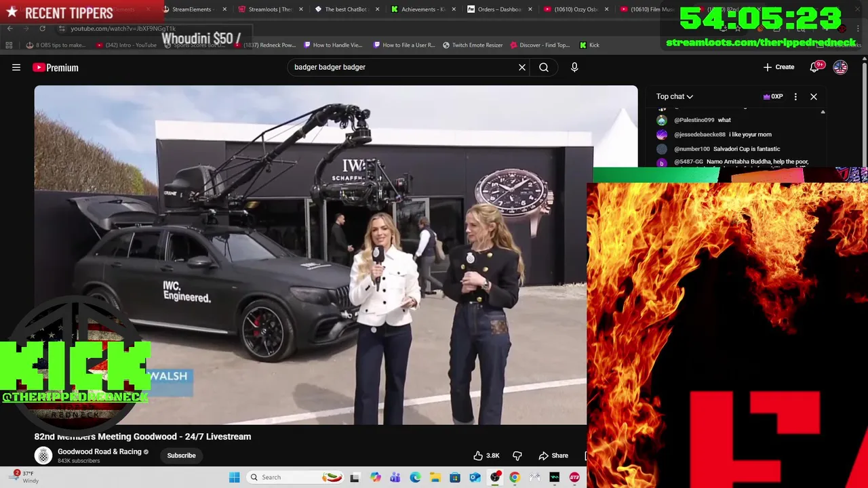Start voice search with microphone
Viewport: 868px width, 488px height.
[574, 67]
